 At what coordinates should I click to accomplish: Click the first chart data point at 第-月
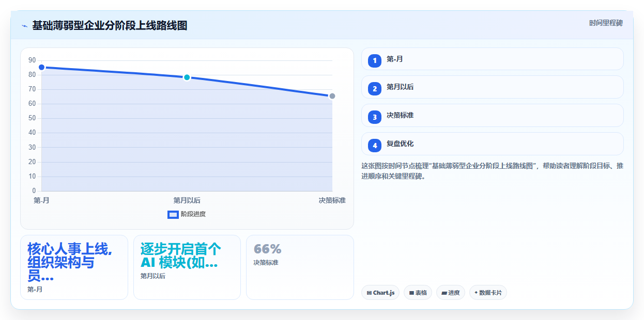(42, 68)
